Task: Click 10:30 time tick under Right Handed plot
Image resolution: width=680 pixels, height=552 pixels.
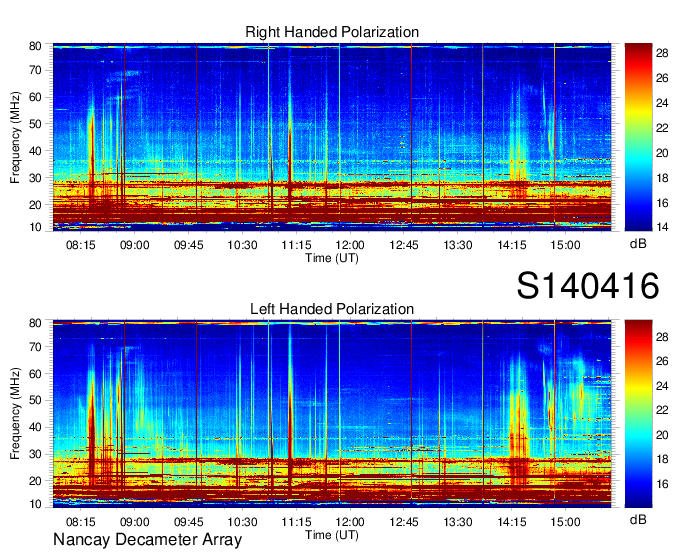Action: click(242, 245)
